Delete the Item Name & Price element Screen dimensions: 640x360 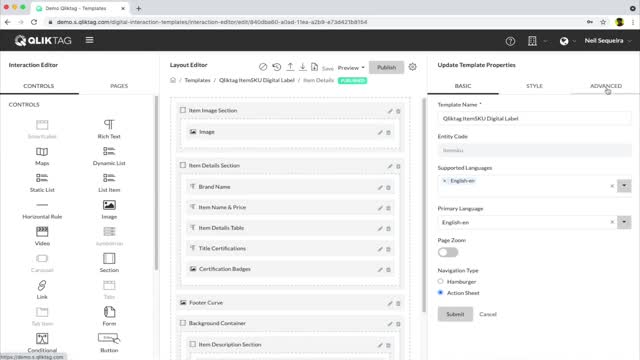point(389,208)
